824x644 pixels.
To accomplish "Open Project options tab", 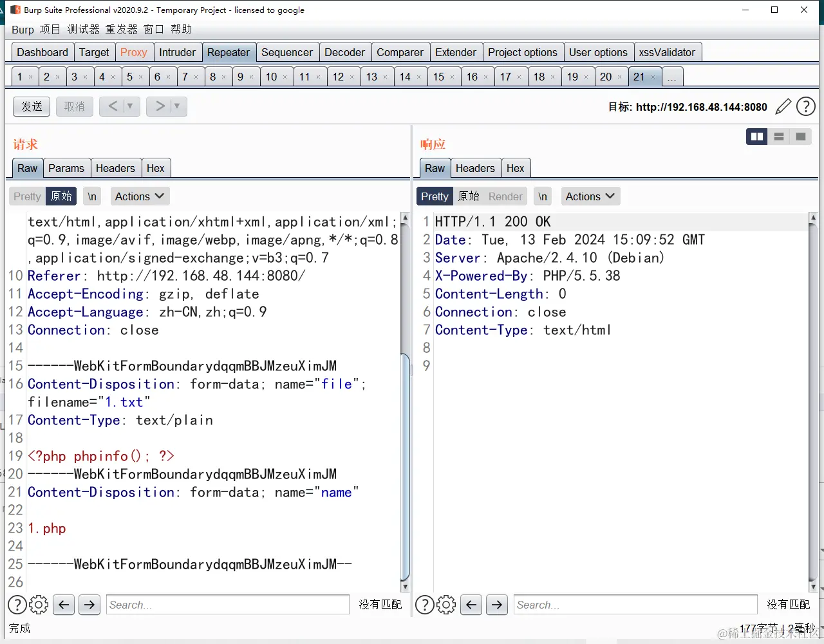I will coord(523,52).
